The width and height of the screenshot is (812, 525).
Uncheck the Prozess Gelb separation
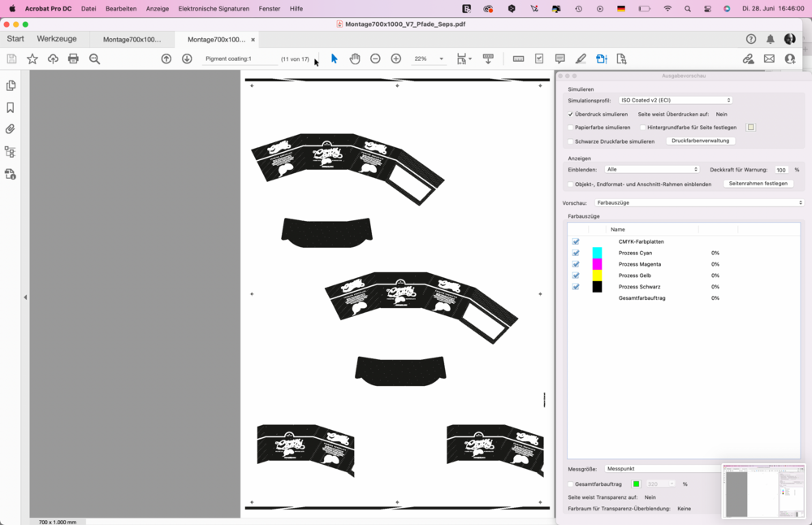576,276
